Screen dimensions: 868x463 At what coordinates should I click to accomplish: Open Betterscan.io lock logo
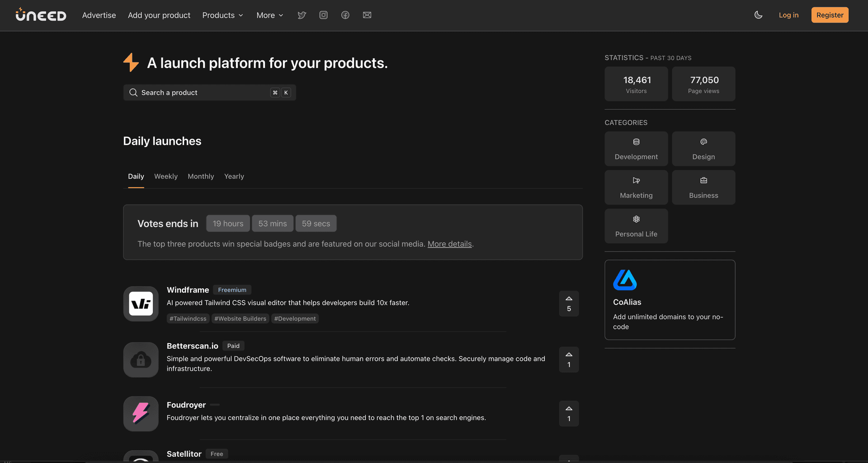click(x=141, y=359)
